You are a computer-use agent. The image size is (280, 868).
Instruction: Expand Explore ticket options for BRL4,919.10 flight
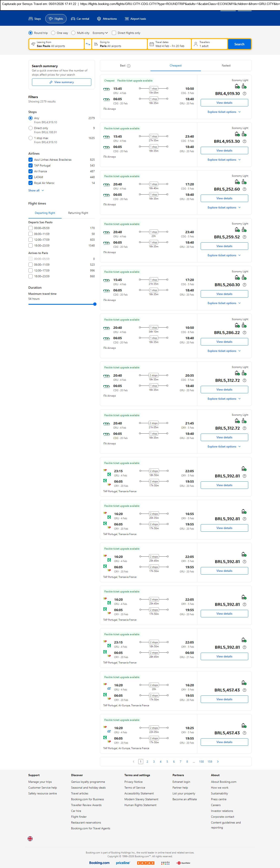click(224, 112)
